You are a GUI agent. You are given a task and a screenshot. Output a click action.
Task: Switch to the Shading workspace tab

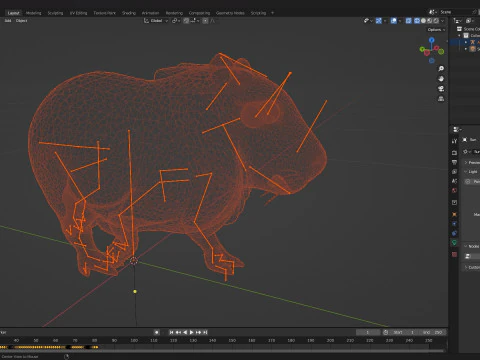[x=129, y=13]
